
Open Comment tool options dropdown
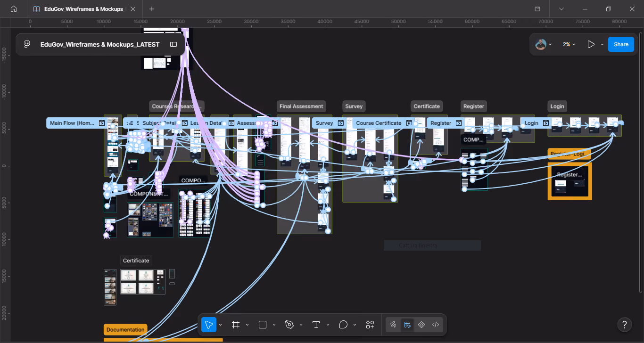click(x=355, y=325)
